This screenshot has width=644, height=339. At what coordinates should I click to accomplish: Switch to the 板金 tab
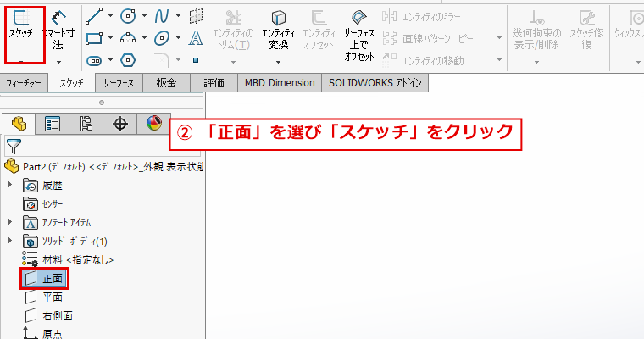point(166,83)
